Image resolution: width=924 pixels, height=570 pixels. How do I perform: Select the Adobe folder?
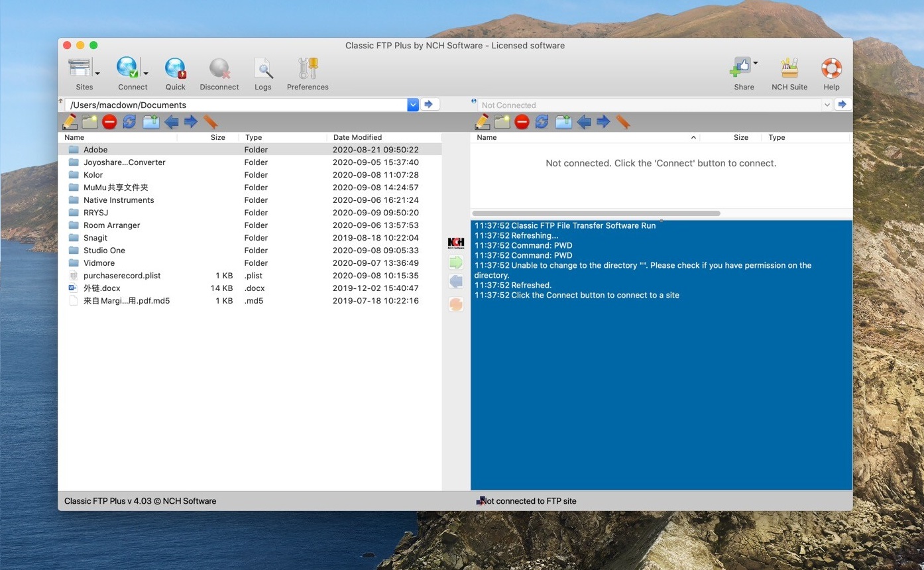click(95, 149)
